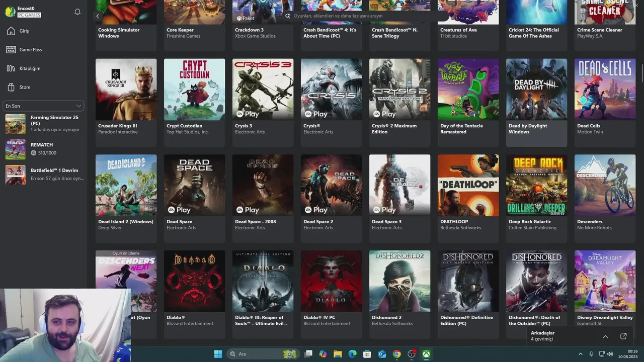Open the Dead Space - 2008 tile
Image resolution: width=644 pixels, height=362 pixels.
tap(263, 199)
